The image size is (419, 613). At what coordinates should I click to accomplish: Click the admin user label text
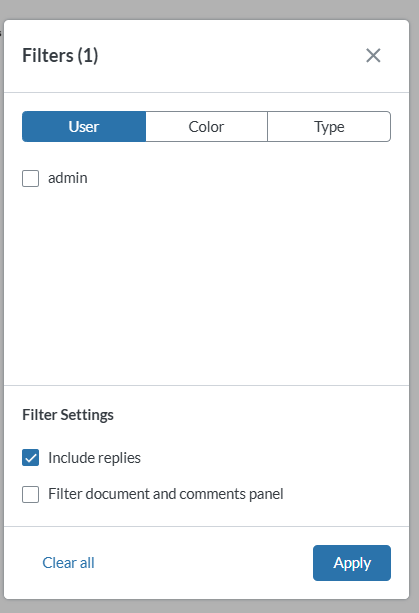[x=68, y=178]
